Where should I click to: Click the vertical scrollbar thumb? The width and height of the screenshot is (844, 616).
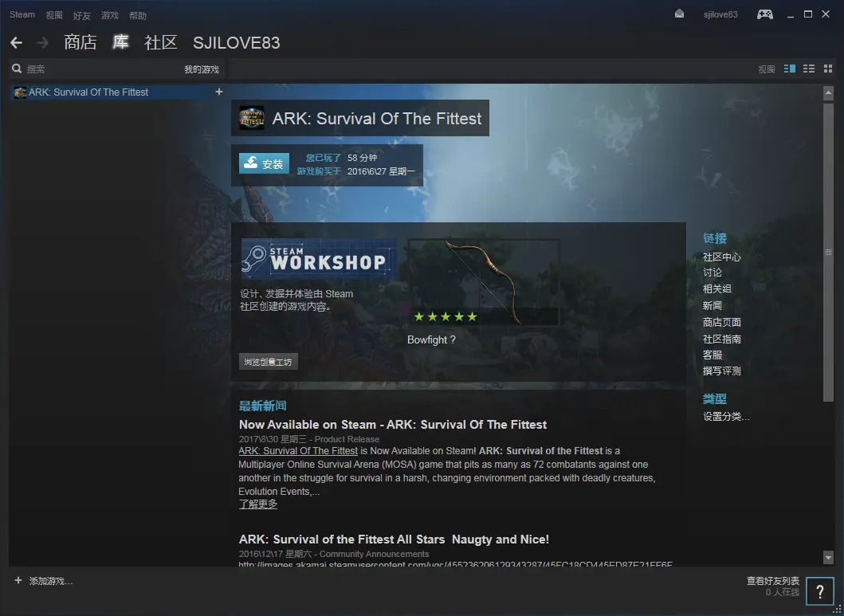pos(828,253)
